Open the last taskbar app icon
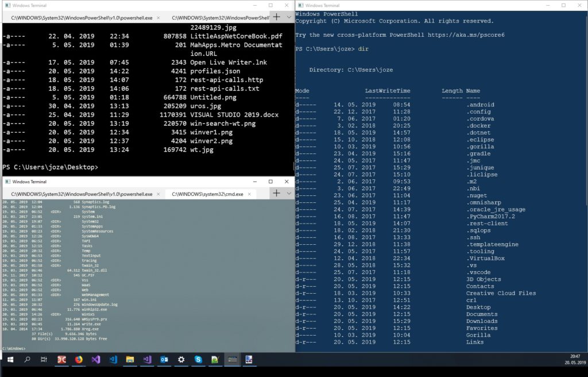The image size is (588, 377). click(x=249, y=360)
